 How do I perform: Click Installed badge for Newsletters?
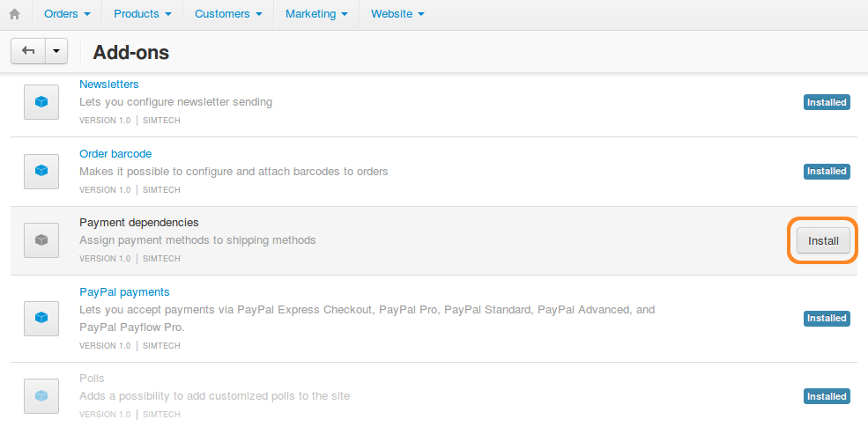point(827,102)
